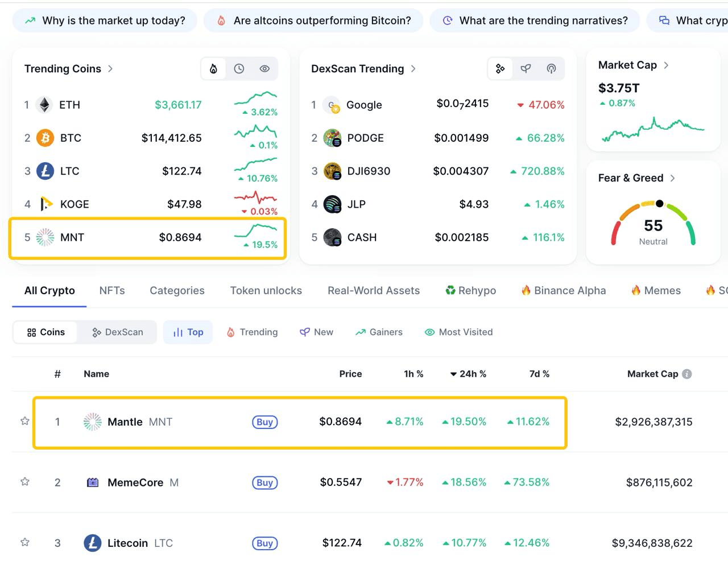Switch Trending Coins to the eye (most visited) view

click(264, 69)
